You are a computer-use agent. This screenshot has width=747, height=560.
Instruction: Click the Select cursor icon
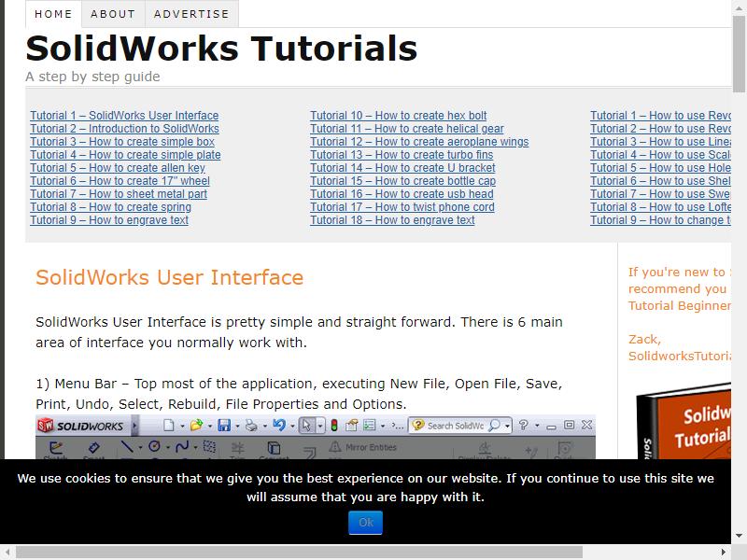click(x=306, y=426)
